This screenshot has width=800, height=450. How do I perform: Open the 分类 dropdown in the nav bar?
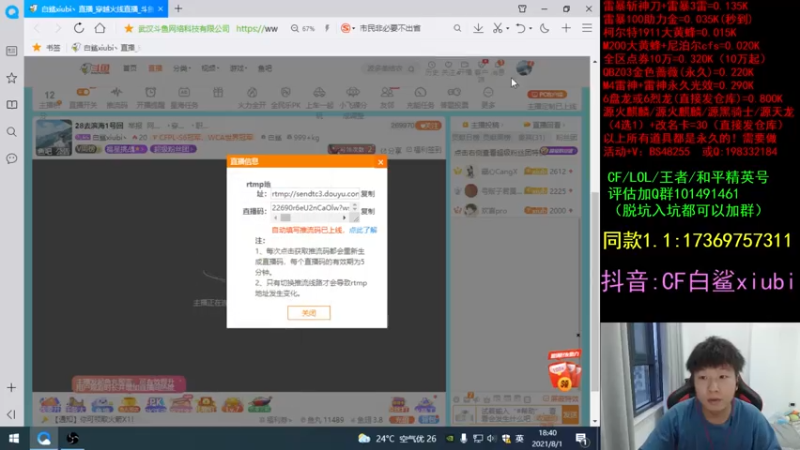click(181, 68)
